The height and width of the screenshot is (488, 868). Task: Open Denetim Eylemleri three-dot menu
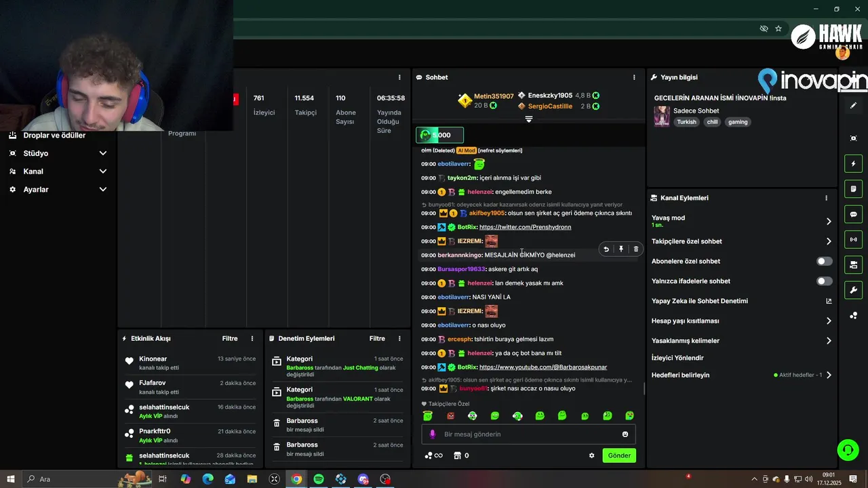[399, 338]
